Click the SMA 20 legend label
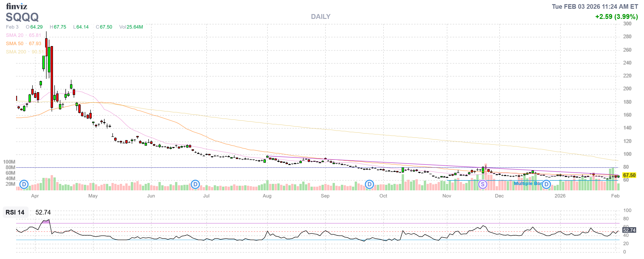644x259 pixels. click(15, 35)
